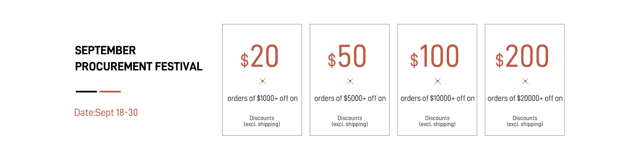
Task: Select the $50 discount amount
Action: coord(347,56)
